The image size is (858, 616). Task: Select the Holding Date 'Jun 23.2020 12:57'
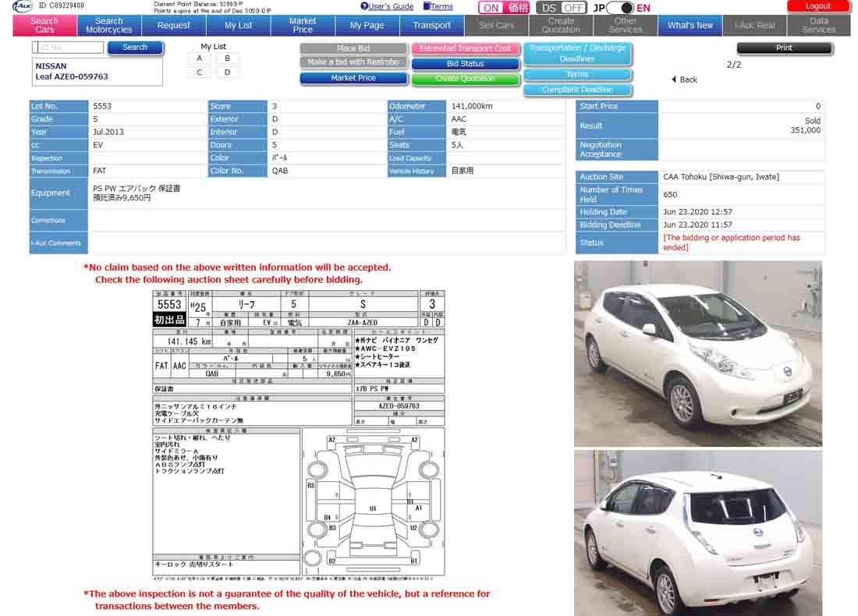[697, 212]
